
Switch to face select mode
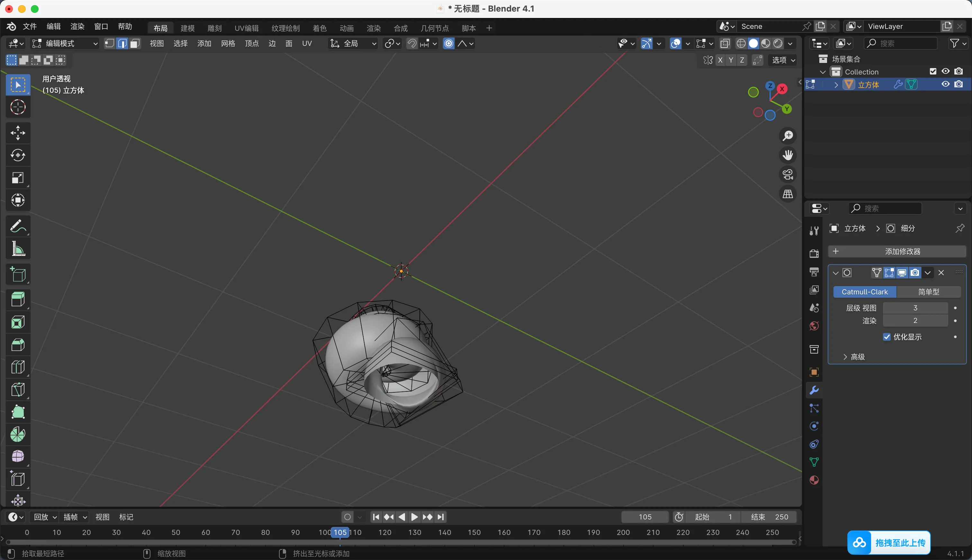click(x=134, y=43)
